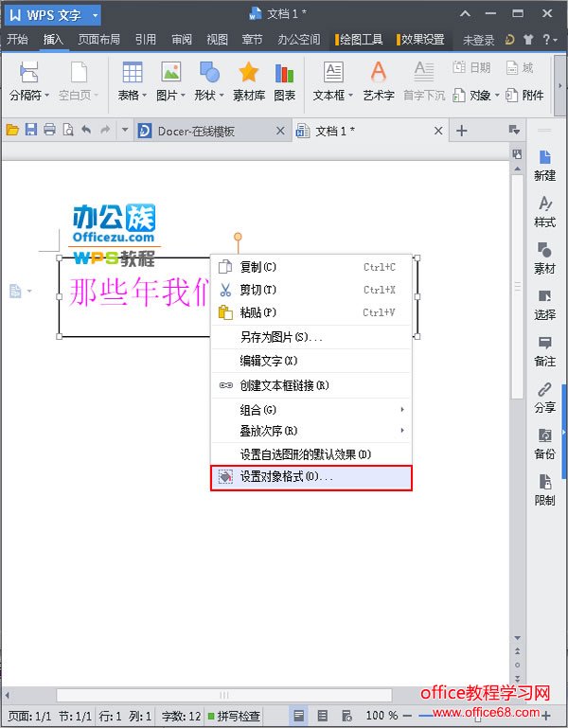This screenshot has width=568, height=728.
Task: Expand the 表格 dropdown arrow
Action: (x=145, y=96)
